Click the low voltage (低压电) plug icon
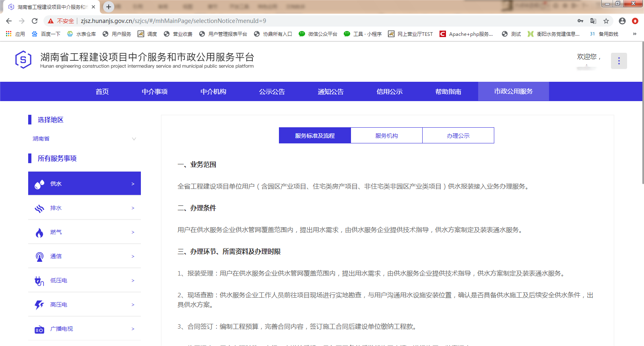The height and width of the screenshot is (346, 644). (x=39, y=281)
